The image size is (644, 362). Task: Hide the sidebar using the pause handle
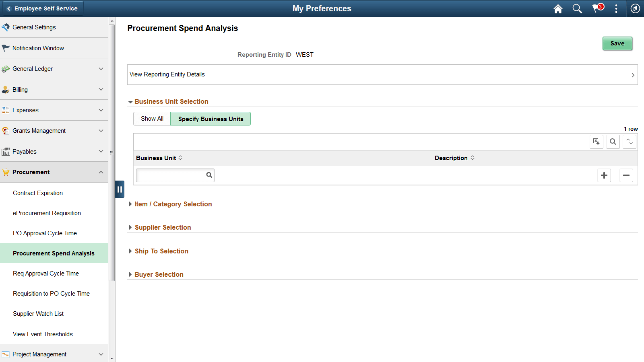point(120,189)
